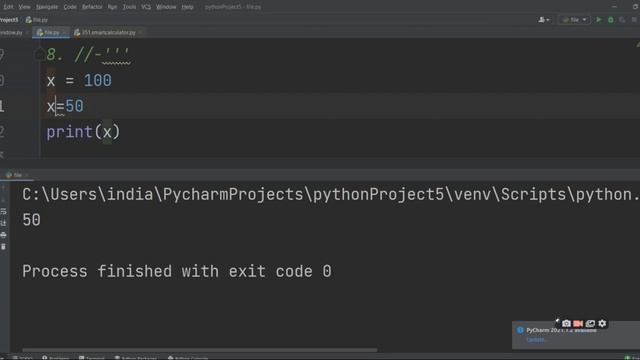This screenshot has height=360, width=640.
Task: Click the Update link in PyCharm notification
Action: point(535,340)
